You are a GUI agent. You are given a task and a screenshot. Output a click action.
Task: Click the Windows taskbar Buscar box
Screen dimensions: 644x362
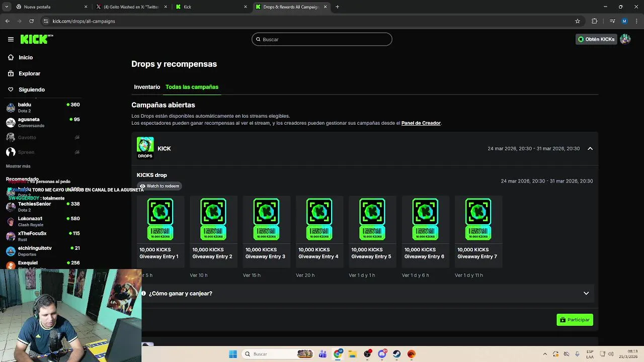click(277, 354)
